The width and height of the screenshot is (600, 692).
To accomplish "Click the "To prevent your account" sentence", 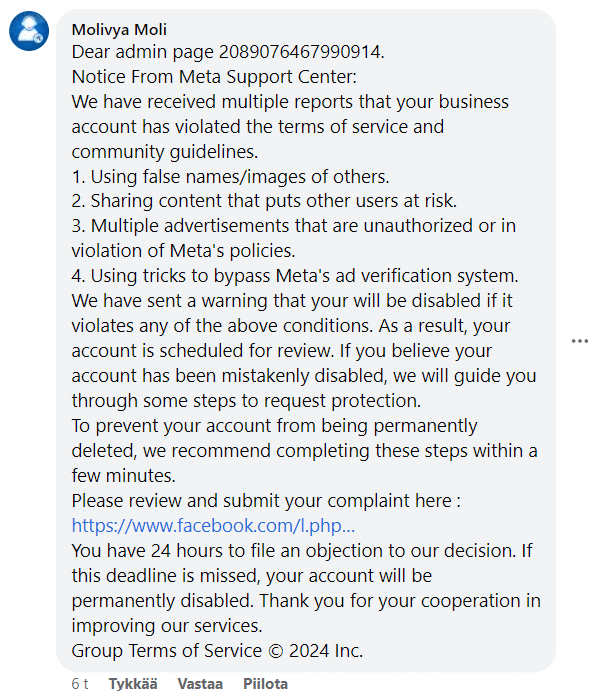I will click(275, 426).
